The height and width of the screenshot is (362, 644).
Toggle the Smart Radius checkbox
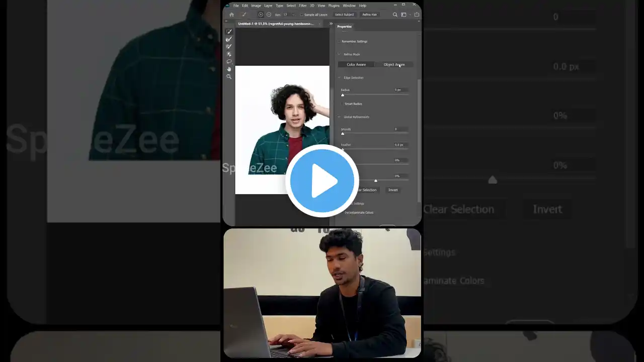point(341,104)
